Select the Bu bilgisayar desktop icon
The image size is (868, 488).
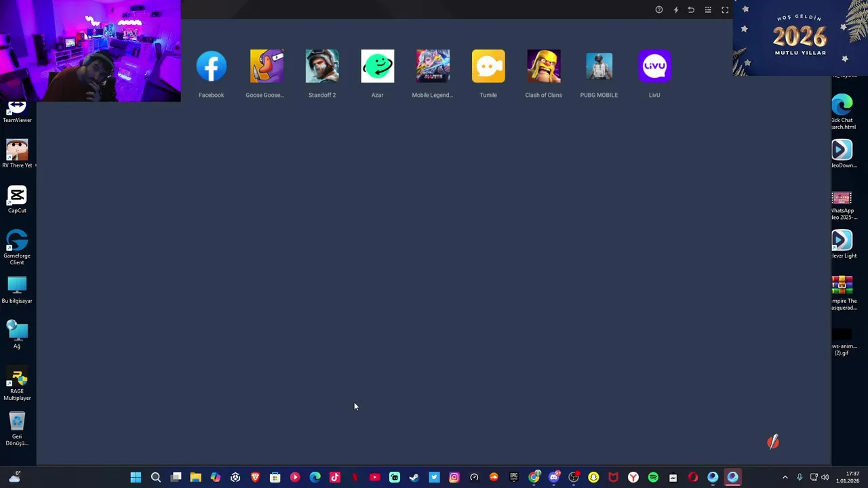click(x=17, y=290)
